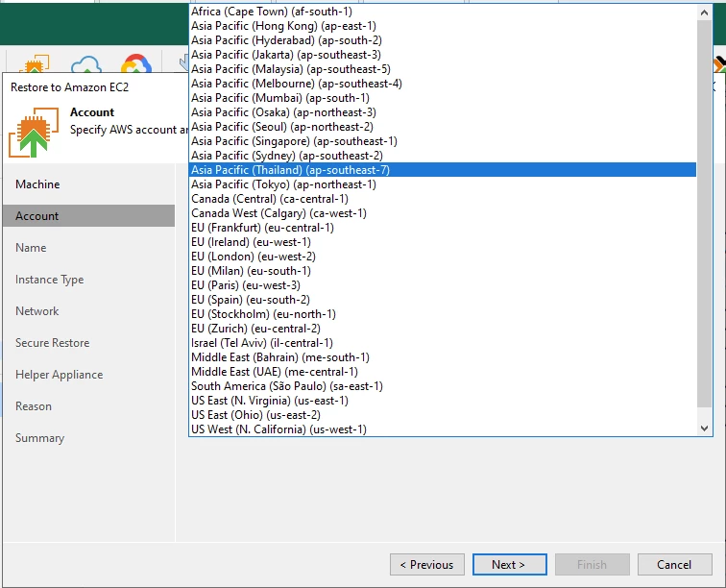
Task: Click the Google Cloud toolbar icon behind the dialog
Action: point(136,64)
